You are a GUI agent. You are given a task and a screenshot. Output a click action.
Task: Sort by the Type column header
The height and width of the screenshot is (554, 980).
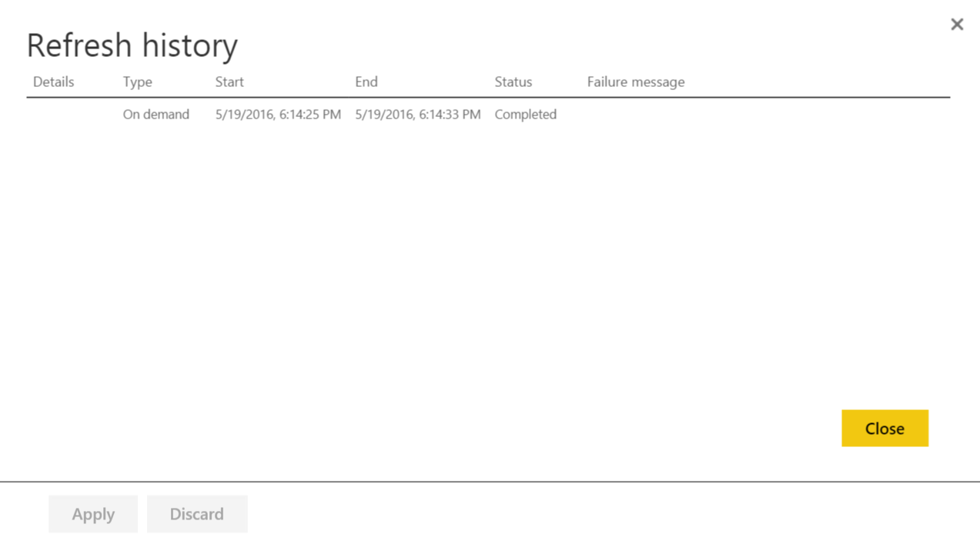click(x=137, y=82)
